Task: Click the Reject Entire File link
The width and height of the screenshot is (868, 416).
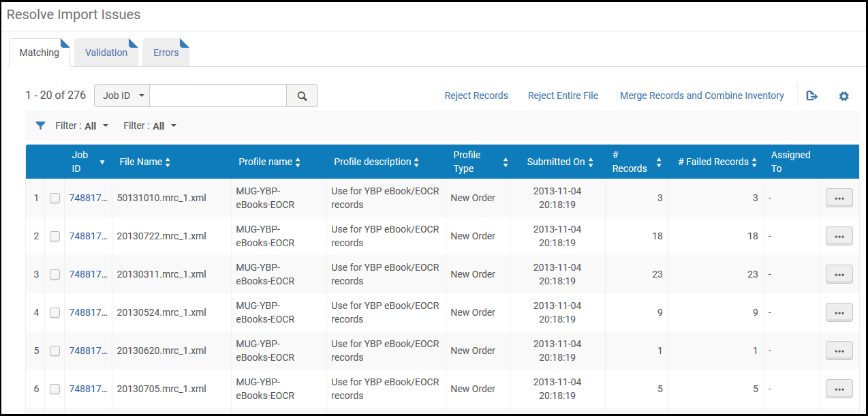Action: (563, 96)
